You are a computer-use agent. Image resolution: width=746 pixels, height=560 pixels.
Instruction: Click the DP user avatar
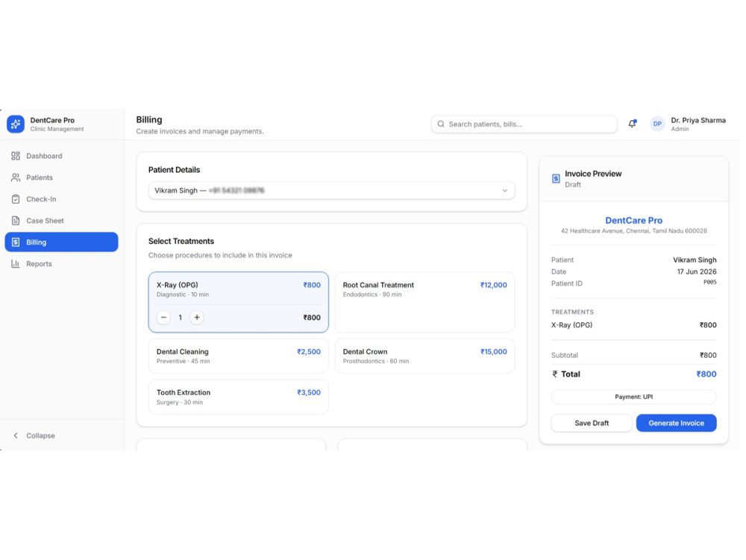point(657,124)
